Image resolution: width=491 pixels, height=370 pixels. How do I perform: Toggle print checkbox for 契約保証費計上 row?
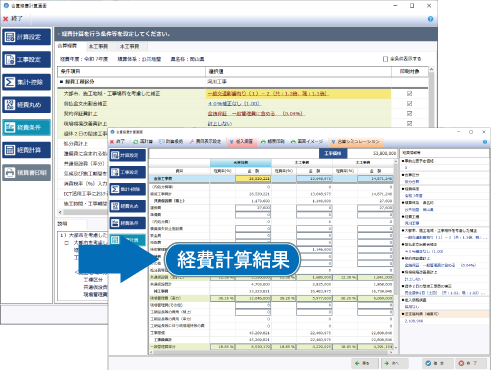tap(409, 114)
